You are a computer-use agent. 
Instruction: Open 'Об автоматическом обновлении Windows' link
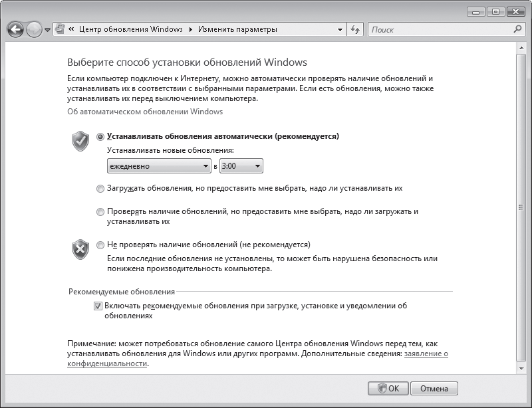(x=145, y=112)
